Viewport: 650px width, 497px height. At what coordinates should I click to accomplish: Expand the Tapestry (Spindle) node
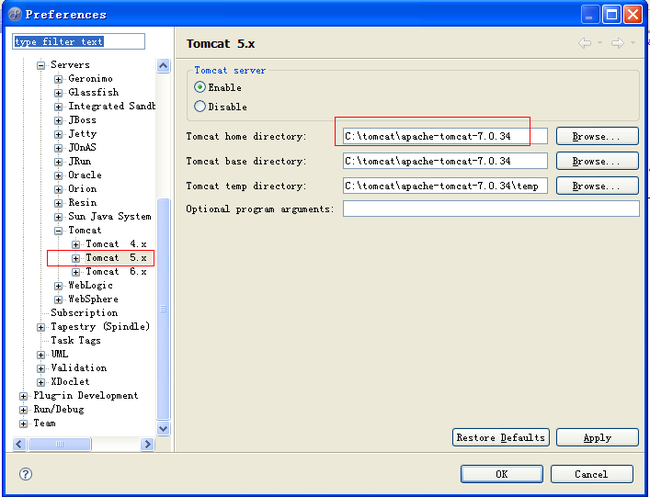(41, 327)
